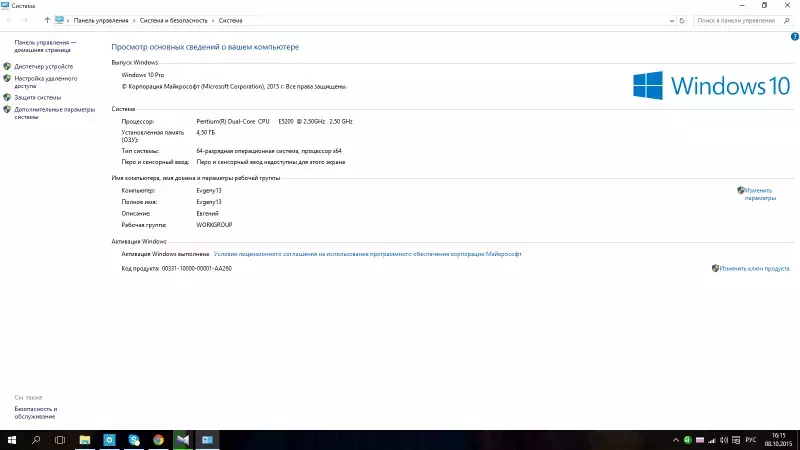The height and width of the screenshot is (450, 800).
Task: Click the shield icon beside Диспетчер устройств
Action: point(7,66)
